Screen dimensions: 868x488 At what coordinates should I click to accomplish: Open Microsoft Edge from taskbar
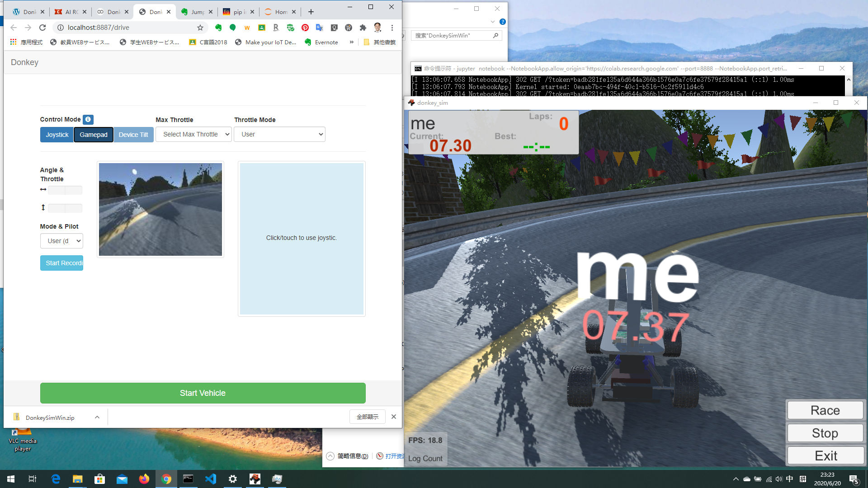click(56, 479)
